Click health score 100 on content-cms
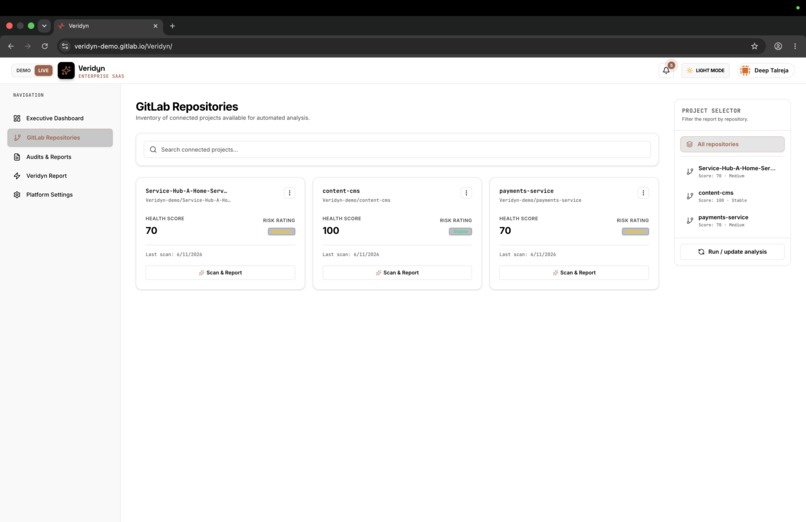This screenshot has height=522, width=806. point(331,231)
